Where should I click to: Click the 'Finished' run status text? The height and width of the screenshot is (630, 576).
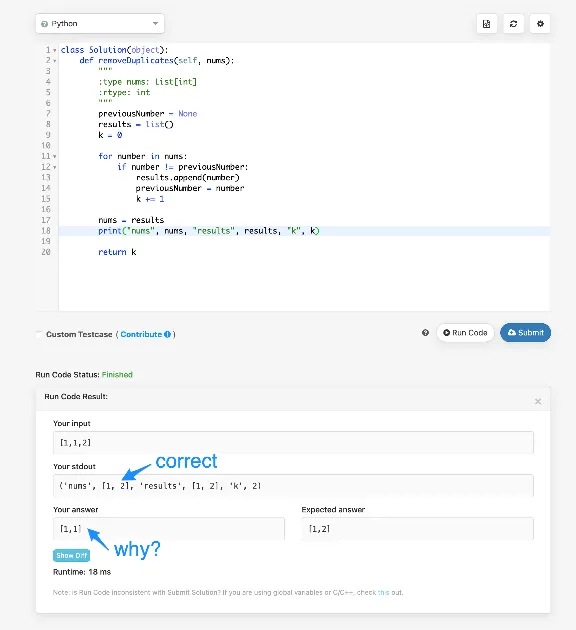(x=117, y=374)
